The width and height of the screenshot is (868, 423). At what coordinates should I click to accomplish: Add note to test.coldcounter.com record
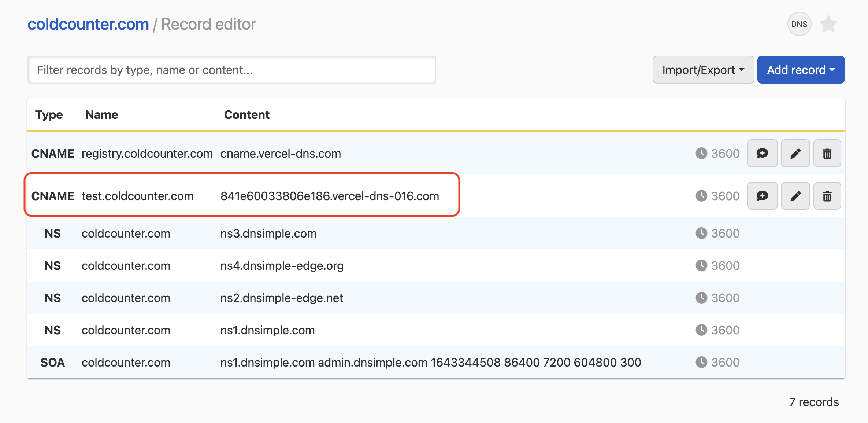[x=762, y=196]
